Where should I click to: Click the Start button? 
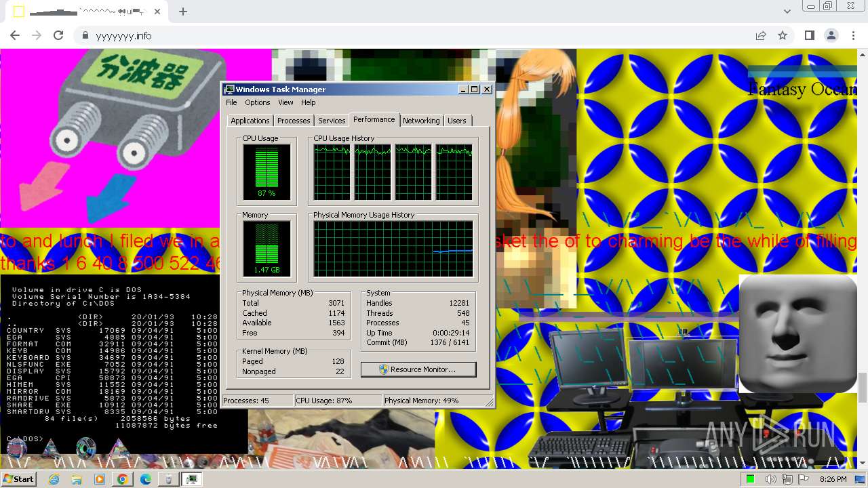pos(18,479)
